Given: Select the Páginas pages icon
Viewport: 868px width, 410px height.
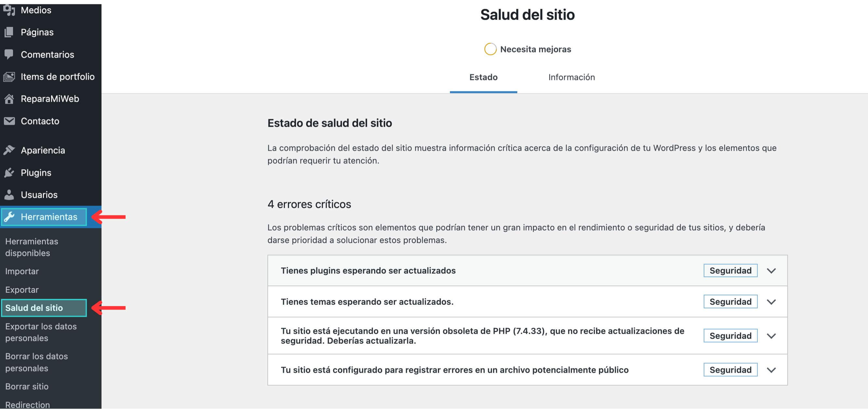Looking at the screenshot, I should [9, 32].
